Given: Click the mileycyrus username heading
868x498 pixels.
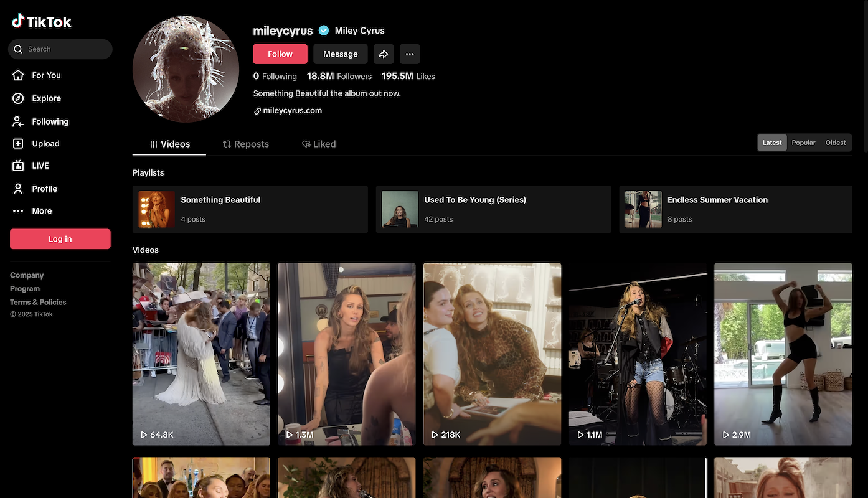Looking at the screenshot, I should (x=283, y=31).
